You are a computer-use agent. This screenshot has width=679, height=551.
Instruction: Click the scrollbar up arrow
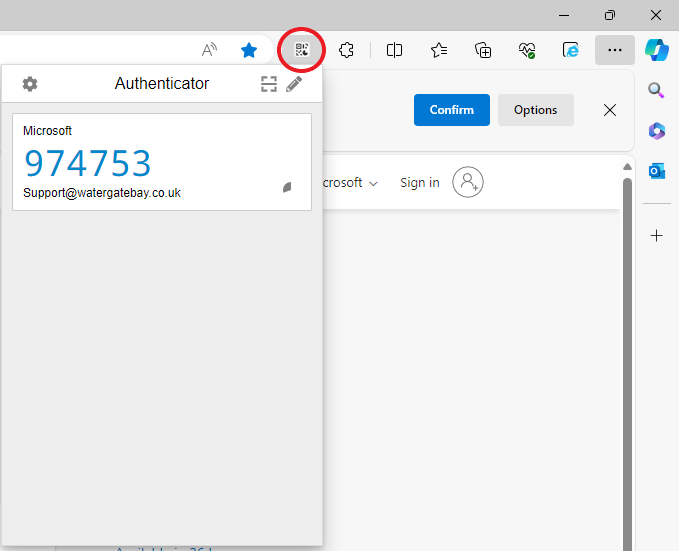[x=627, y=167]
